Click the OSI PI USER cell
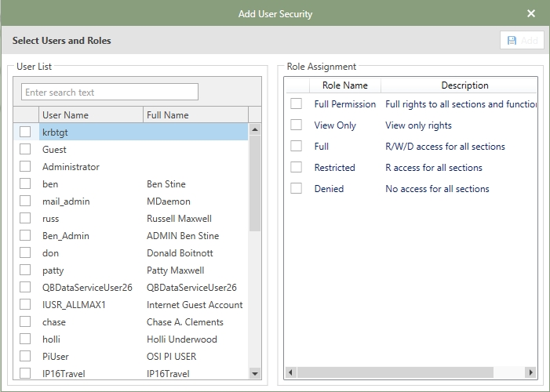Viewport: 550px width, 392px height. point(172,357)
